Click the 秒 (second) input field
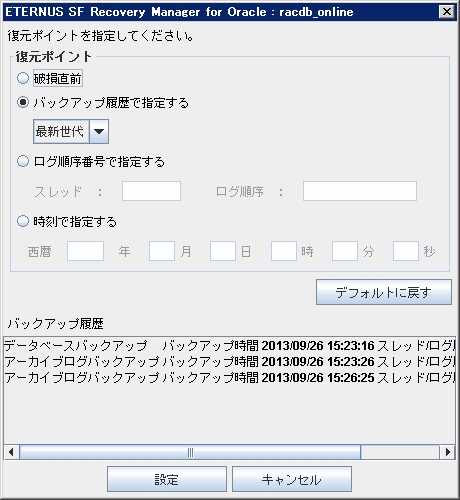The image size is (460, 500). pyautogui.click(x=406, y=251)
